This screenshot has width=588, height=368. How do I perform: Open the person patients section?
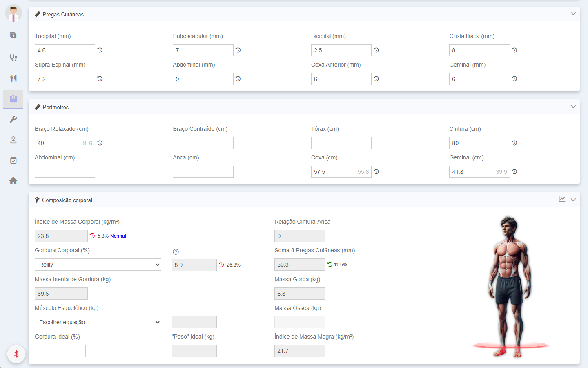(13, 140)
